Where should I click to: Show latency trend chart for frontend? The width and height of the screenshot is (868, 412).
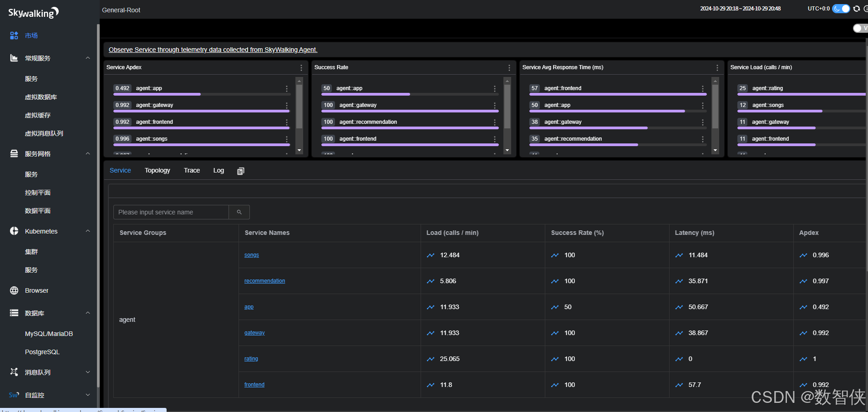(x=679, y=385)
